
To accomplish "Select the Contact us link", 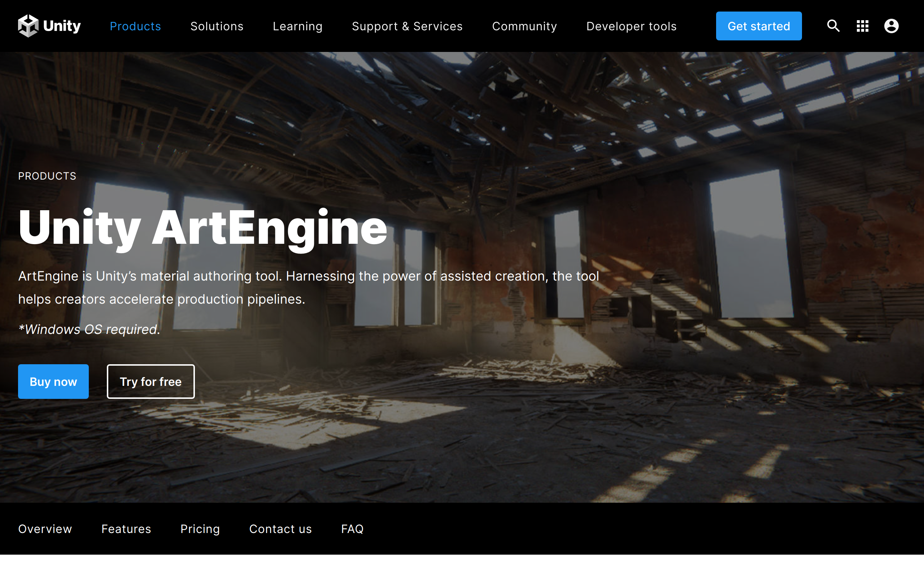I will [x=280, y=529].
